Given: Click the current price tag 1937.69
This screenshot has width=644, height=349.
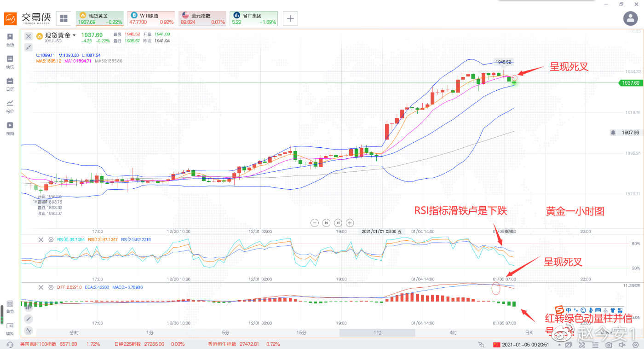Looking at the screenshot, I should click(x=630, y=83).
